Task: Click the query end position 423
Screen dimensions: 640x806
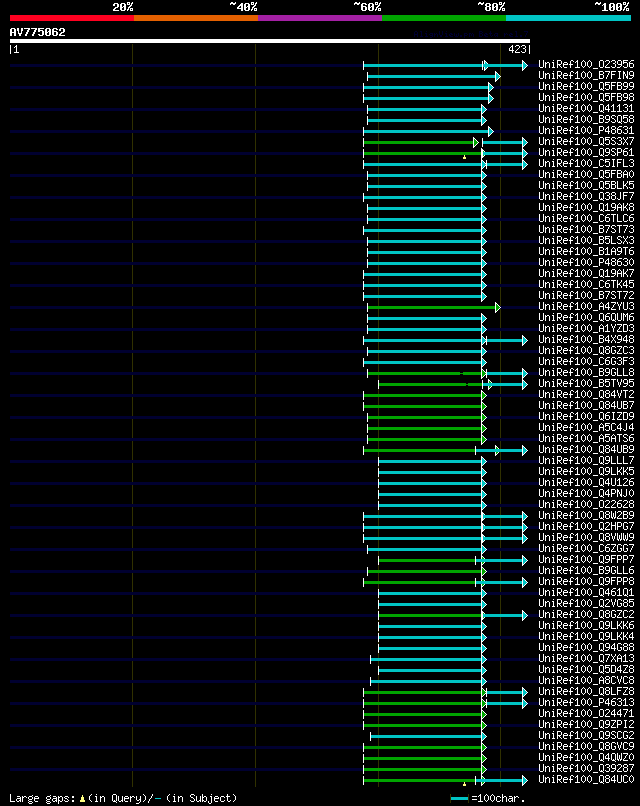Action: (517, 49)
